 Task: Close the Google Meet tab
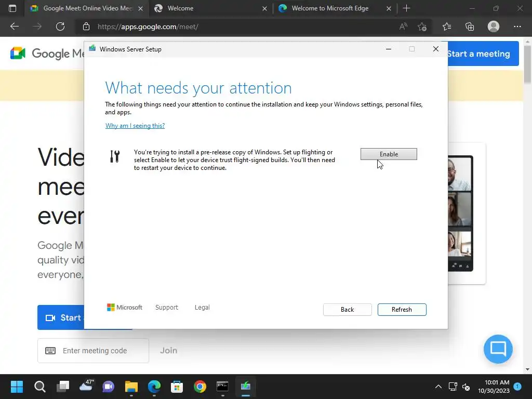point(140,8)
